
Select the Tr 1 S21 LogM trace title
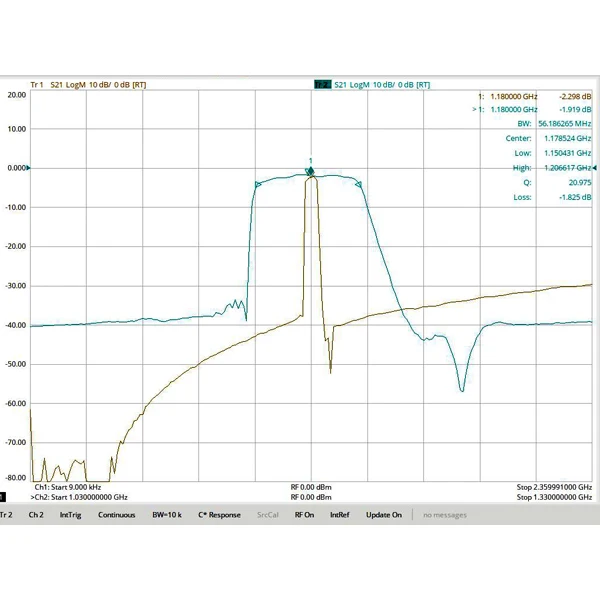point(88,85)
